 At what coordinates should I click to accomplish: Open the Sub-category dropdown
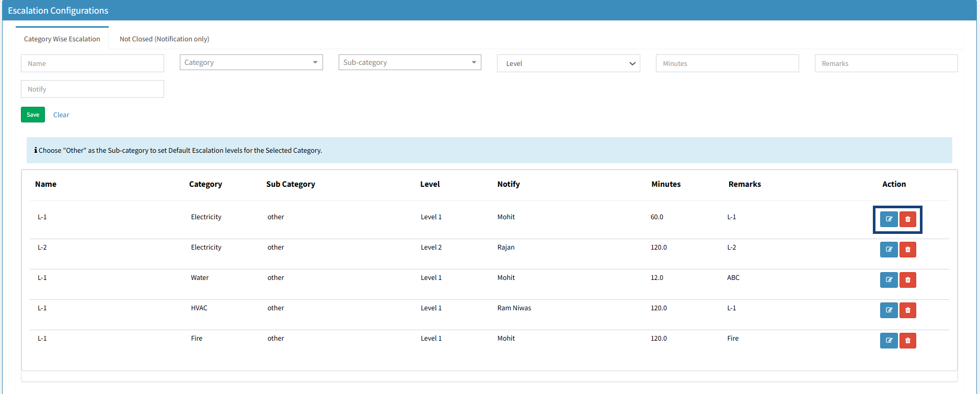(410, 62)
